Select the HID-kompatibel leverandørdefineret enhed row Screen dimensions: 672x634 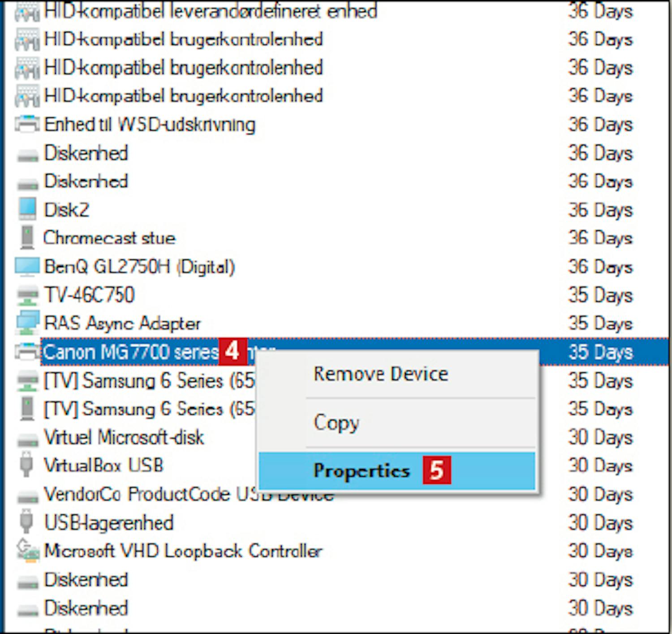click(211, 11)
